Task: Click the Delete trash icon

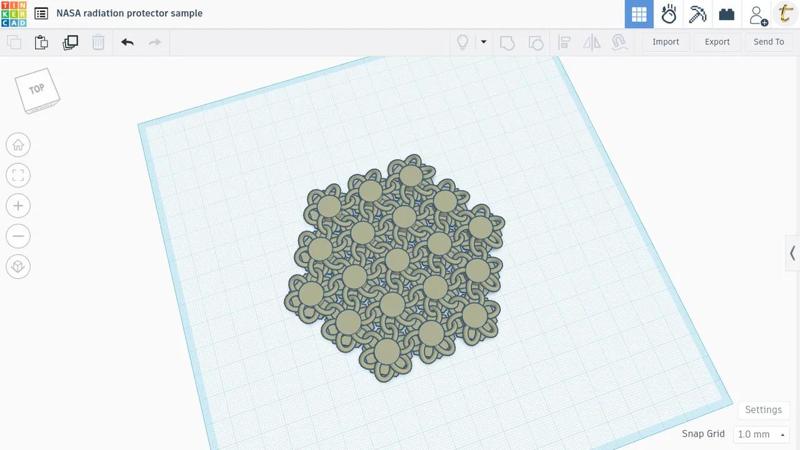Action: pyautogui.click(x=98, y=42)
